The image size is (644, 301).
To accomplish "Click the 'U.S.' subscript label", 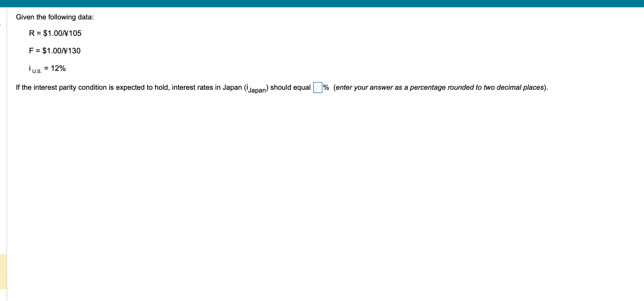I will click(x=37, y=71).
